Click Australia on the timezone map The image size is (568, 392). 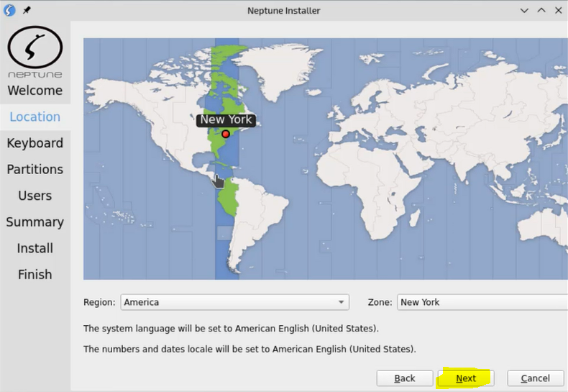pyautogui.click(x=544, y=227)
